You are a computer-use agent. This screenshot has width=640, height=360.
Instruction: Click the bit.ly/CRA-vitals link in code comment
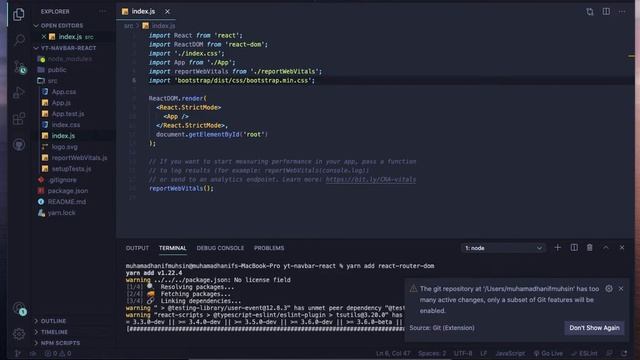click(x=371, y=180)
